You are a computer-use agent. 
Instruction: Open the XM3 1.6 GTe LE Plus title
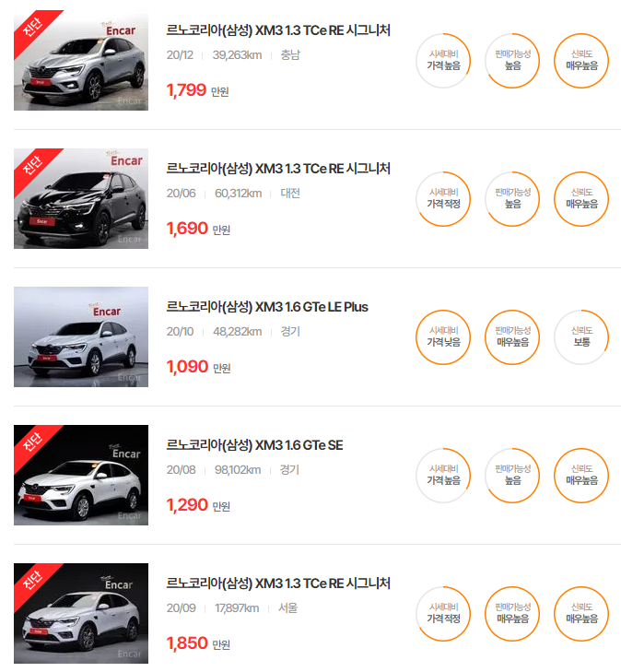click(x=267, y=307)
